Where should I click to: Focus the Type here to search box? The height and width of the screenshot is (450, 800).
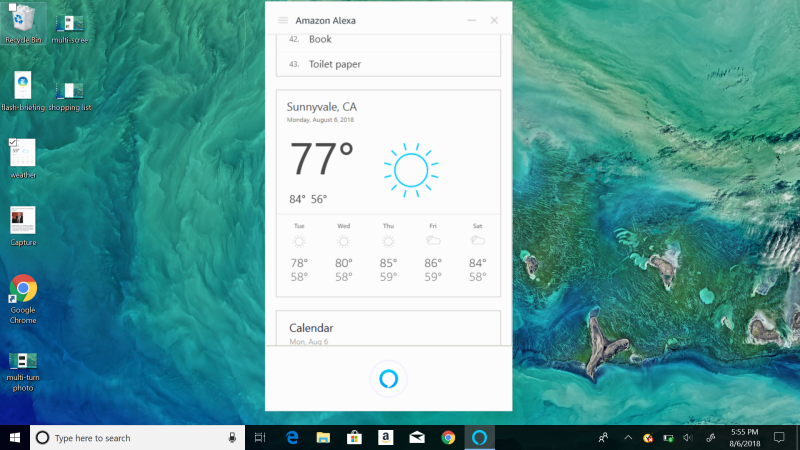pyautogui.click(x=137, y=438)
